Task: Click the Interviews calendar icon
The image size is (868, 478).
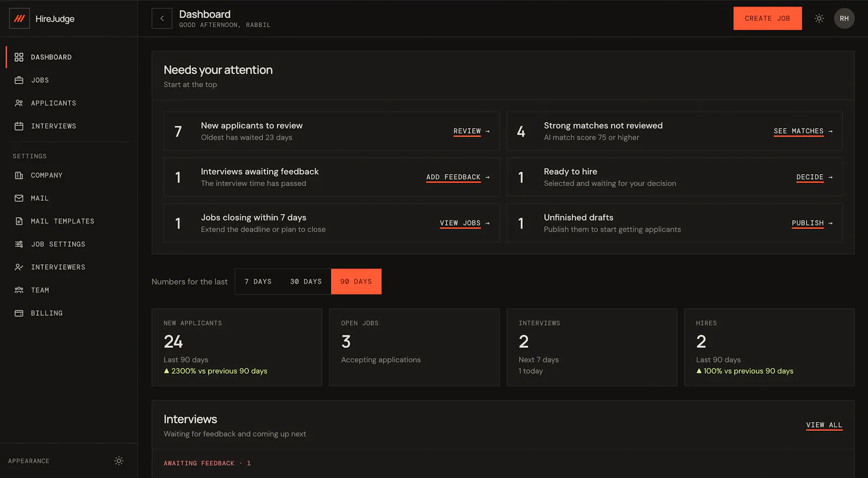Action: pos(19,126)
